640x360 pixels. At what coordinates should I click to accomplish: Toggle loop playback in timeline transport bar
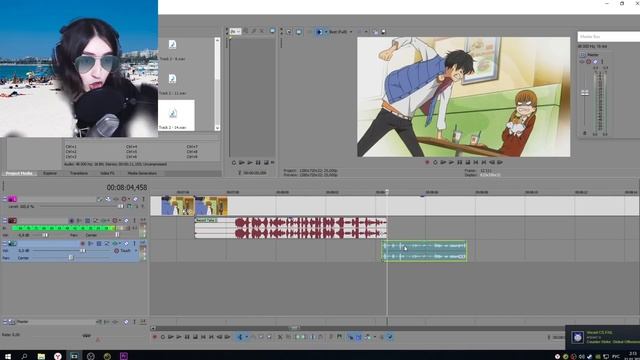(163, 337)
